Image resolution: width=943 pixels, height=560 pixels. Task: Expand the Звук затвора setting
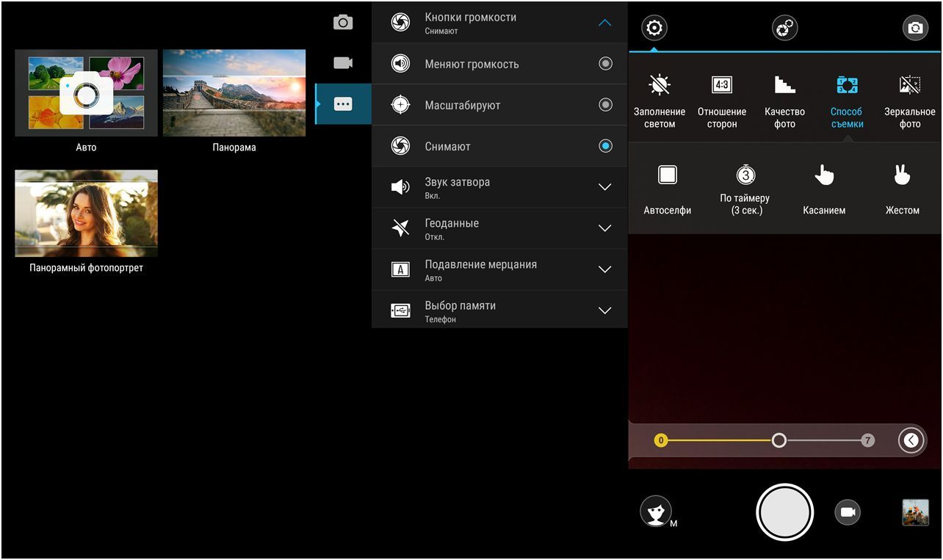tap(604, 187)
